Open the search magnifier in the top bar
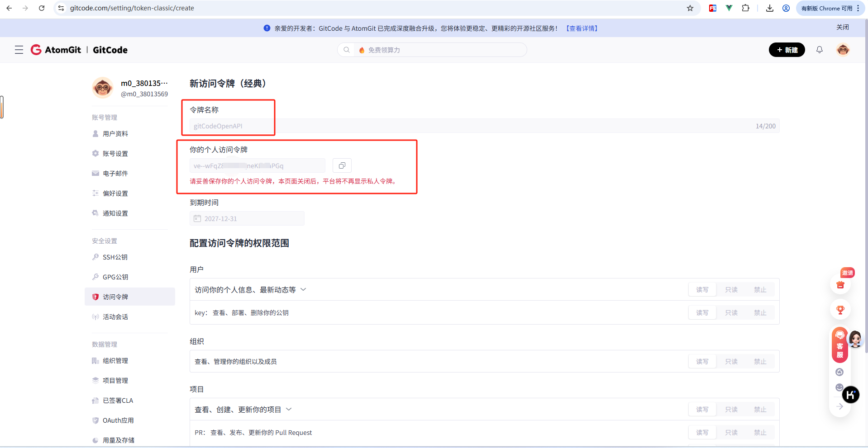 coord(346,50)
